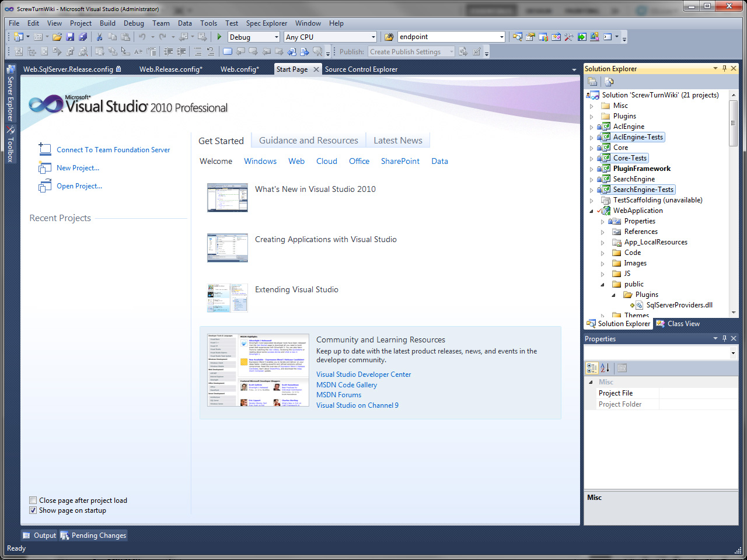Sort properties by Categorized view icon
Image resolution: width=747 pixels, height=560 pixels.
tap(592, 367)
